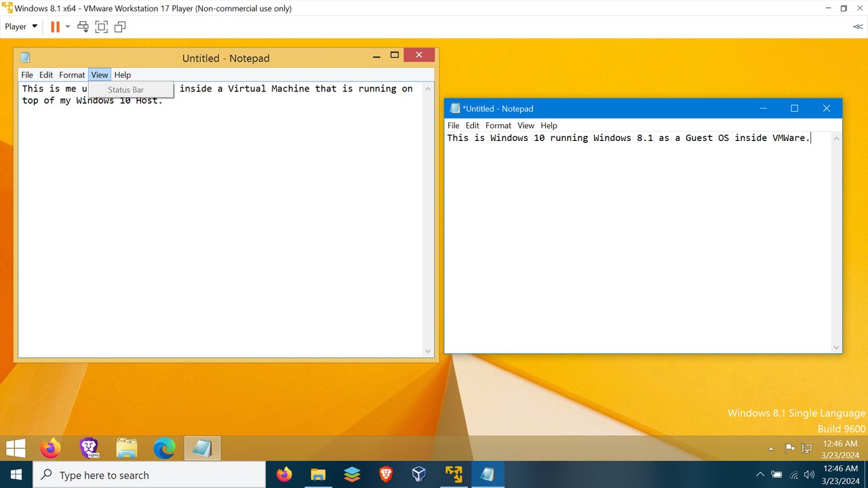This screenshot has width=868, height=488.
Task: Open VirtualBox from the host taskbar
Action: pos(419,475)
